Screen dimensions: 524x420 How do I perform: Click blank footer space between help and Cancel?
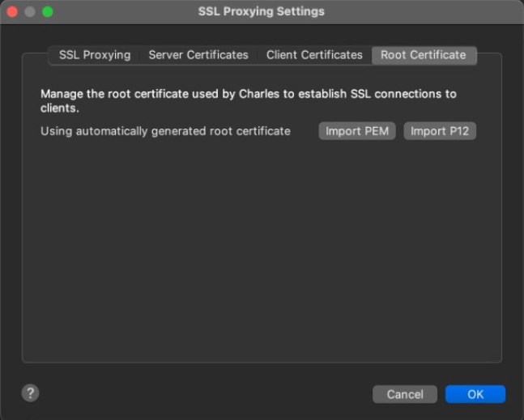point(202,394)
